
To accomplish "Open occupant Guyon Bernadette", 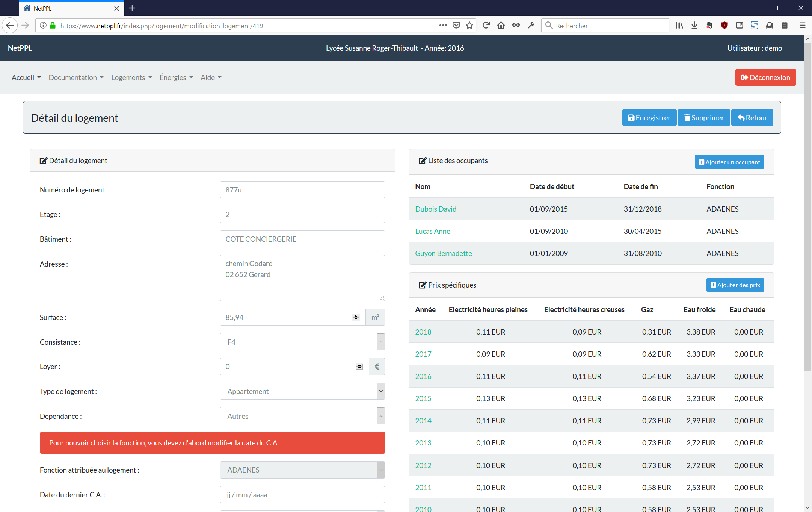I will pyautogui.click(x=443, y=253).
